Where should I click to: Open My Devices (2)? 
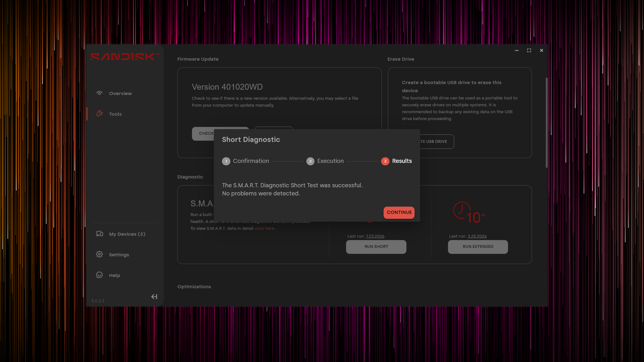point(127,234)
